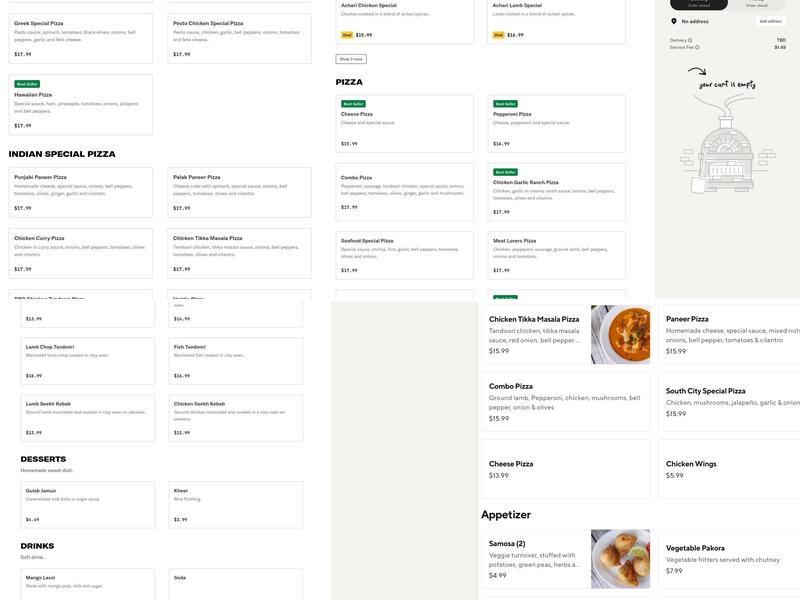Choose the Lamb Chop Tandoori item
Screen dimensions: 800x600
tap(88, 361)
